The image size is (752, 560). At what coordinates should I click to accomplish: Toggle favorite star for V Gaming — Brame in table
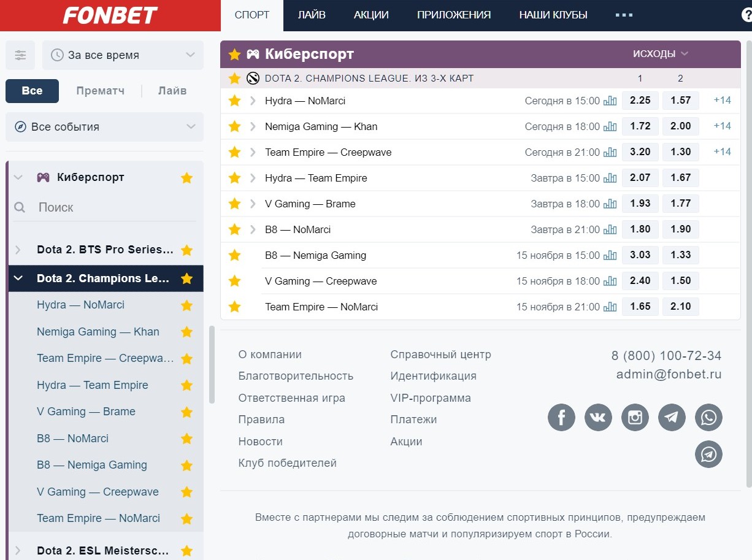click(234, 204)
